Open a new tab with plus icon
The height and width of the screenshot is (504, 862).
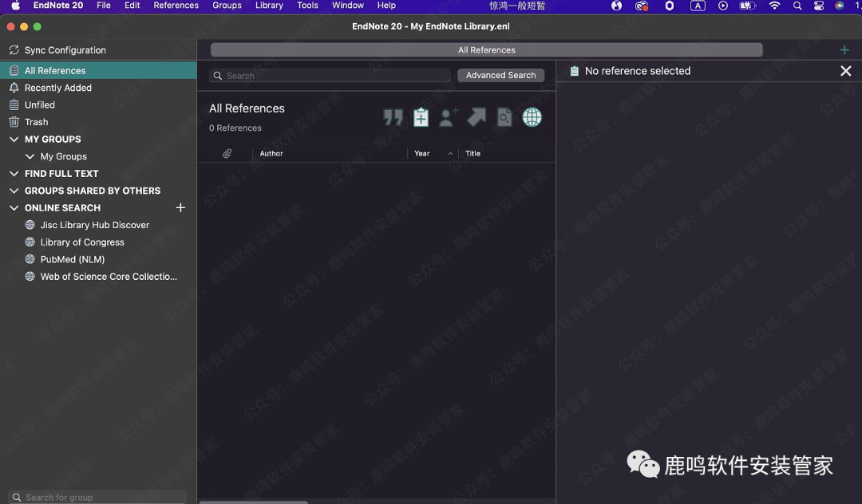tap(844, 49)
